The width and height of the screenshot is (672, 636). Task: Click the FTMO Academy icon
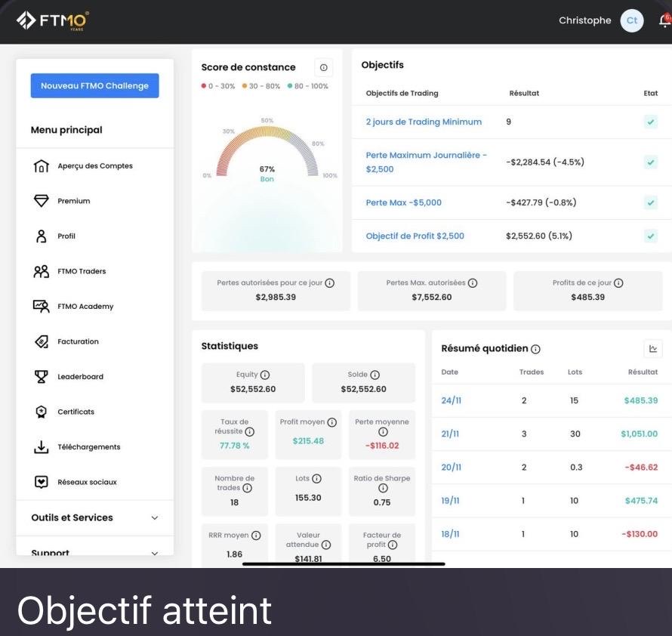tap(41, 306)
